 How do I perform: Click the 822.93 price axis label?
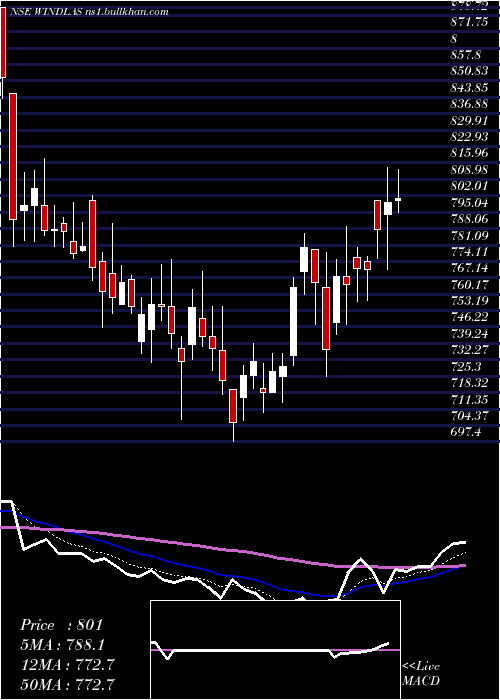point(469,137)
